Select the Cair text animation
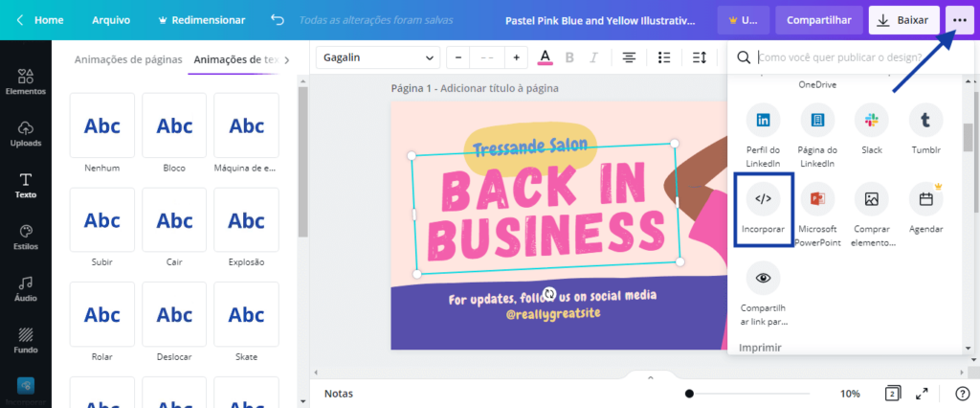This screenshot has width=980, height=408. click(x=174, y=228)
